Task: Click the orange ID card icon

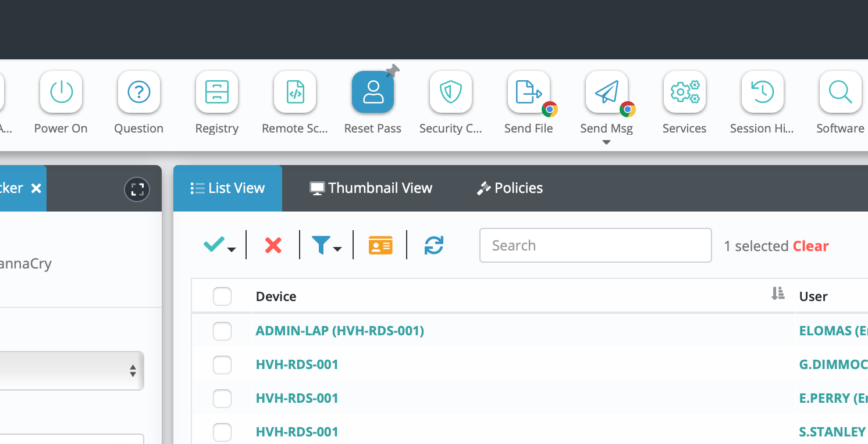Action: click(x=380, y=245)
